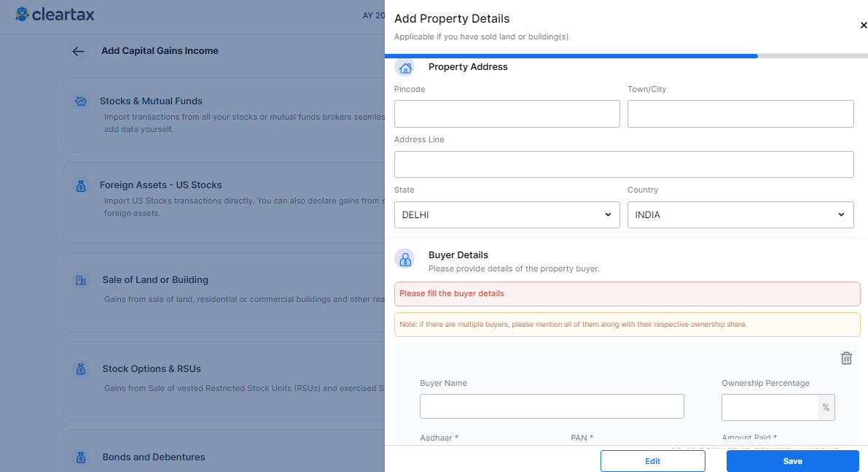Viewport: 868px width, 472px height.
Task: Open the State dropdown showing DELHI
Action: click(x=507, y=215)
